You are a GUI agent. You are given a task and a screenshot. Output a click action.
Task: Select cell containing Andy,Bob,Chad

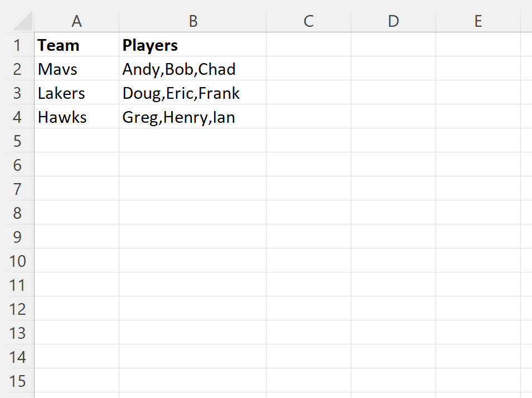(193, 69)
